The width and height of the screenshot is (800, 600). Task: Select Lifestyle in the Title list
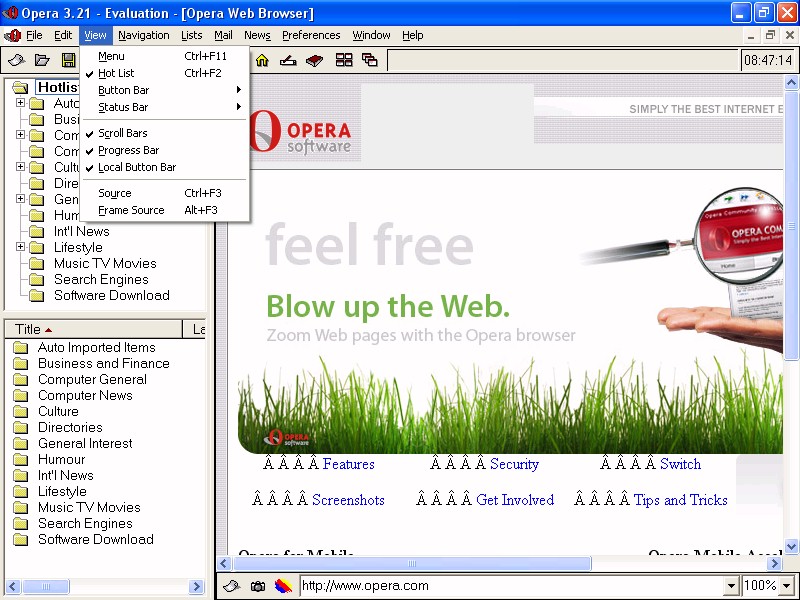click(62, 491)
